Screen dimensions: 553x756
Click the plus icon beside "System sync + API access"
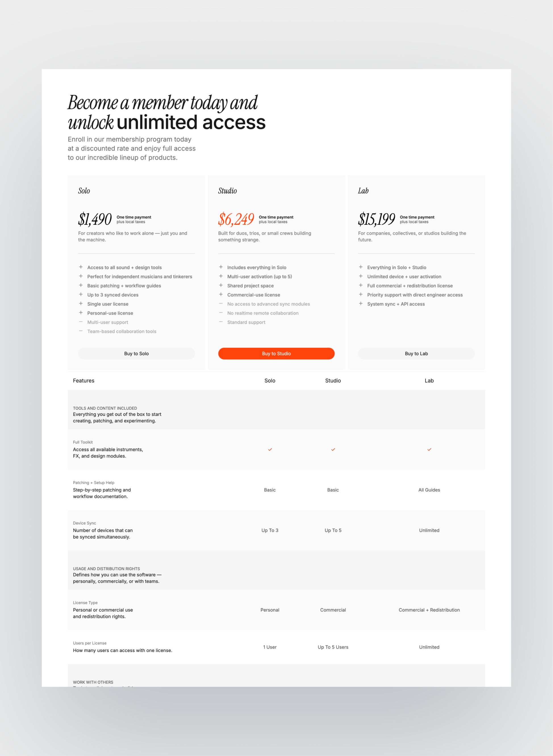[361, 303]
